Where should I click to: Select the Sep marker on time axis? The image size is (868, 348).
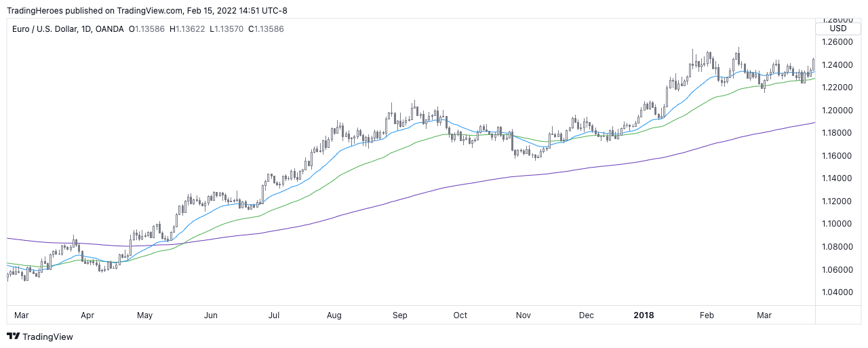click(400, 315)
